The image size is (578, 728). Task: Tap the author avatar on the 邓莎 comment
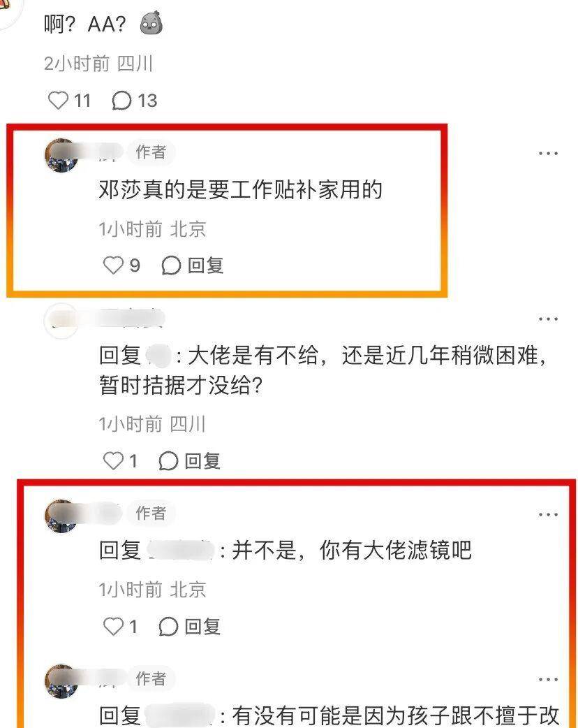(x=61, y=155)
